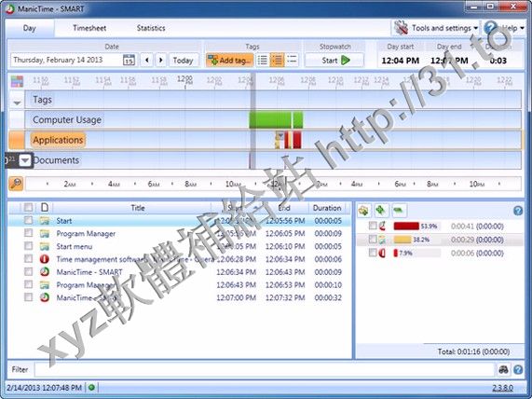Click the Opera icon in Time management row
This screenshot has height=399, width=532.
(44, 259)
